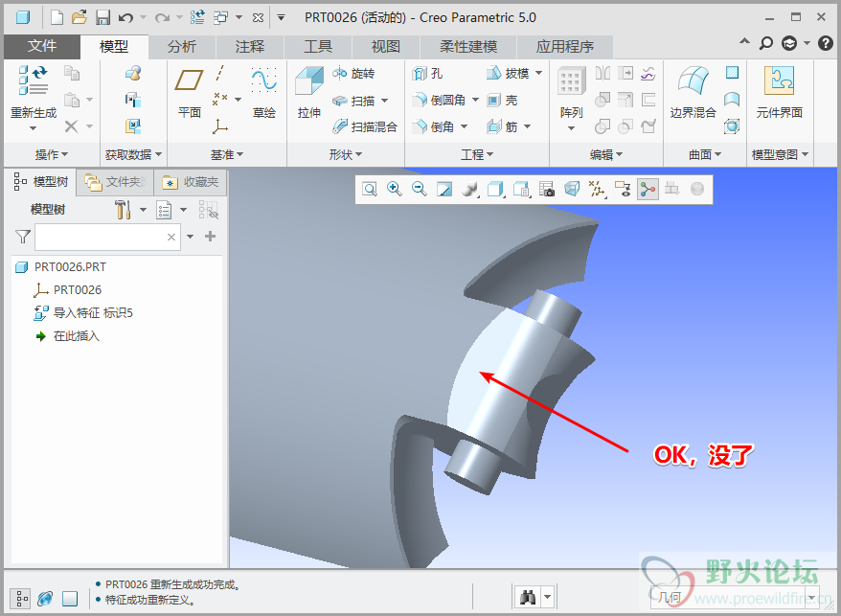
Task: Click the search binoculars icon in status bar
Action: pos(528,597)
